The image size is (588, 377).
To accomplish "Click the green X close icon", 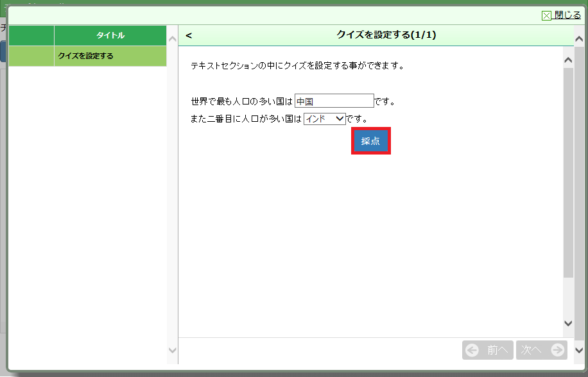I will pos(546,16).
